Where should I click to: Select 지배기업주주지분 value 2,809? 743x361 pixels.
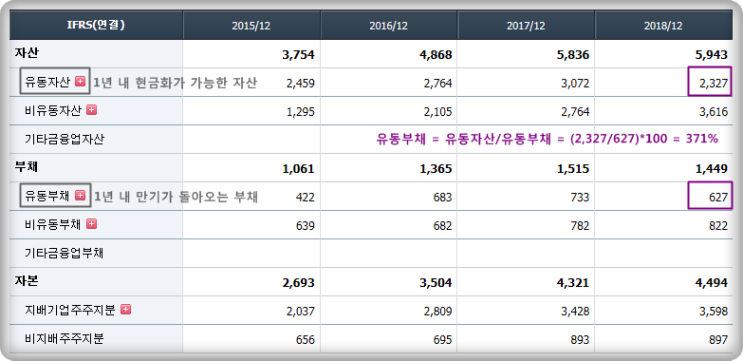pos(438,311)
